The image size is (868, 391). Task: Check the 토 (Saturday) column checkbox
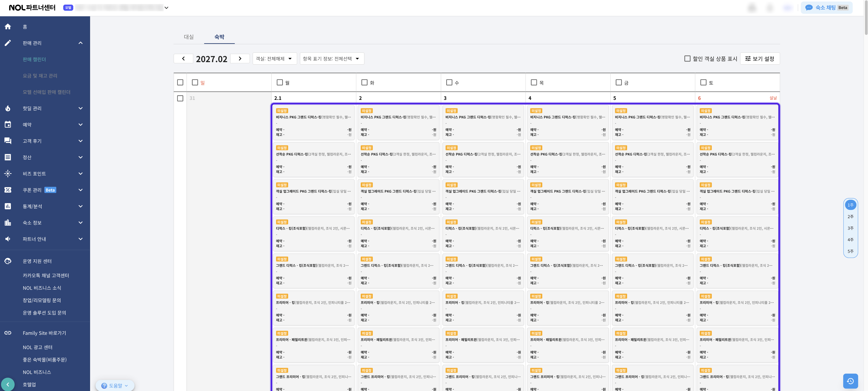(703, 82)
